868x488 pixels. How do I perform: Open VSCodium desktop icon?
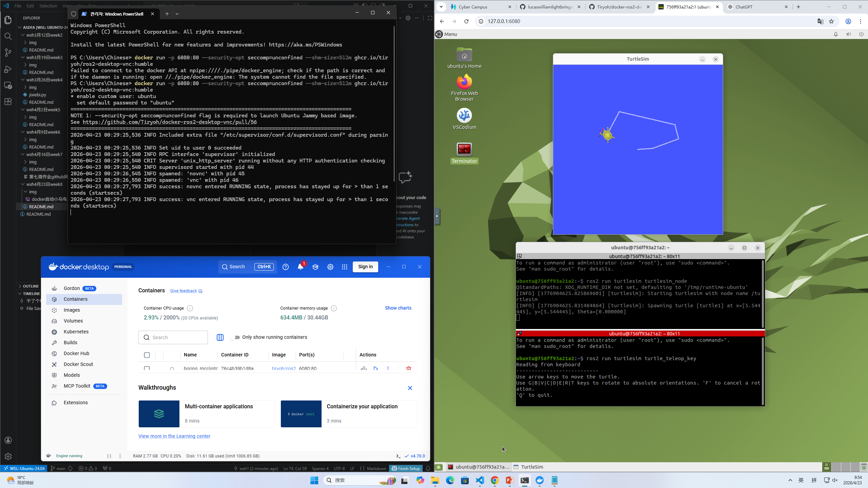(464, 119)
